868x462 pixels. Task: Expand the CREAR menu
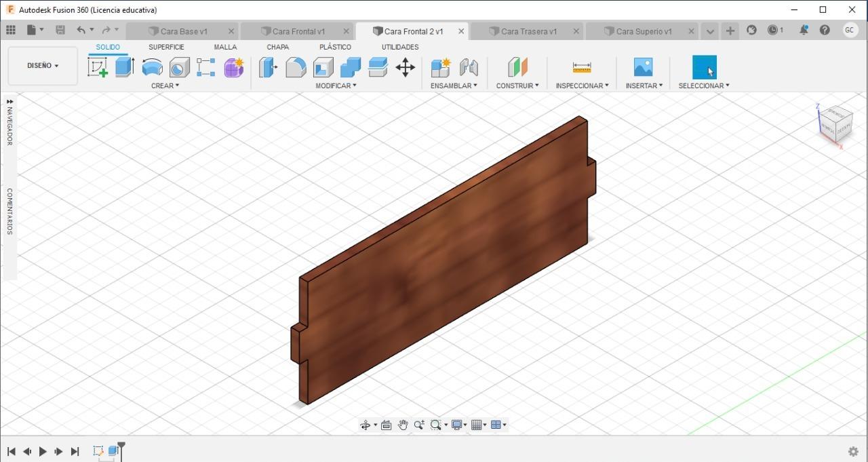click(x=165, y=86)
